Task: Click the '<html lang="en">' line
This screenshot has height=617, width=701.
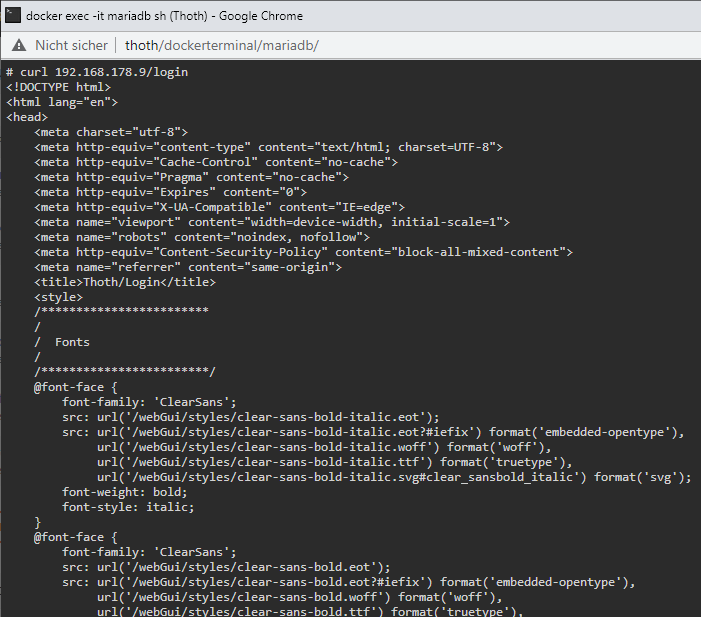Action: coord(62,102)
